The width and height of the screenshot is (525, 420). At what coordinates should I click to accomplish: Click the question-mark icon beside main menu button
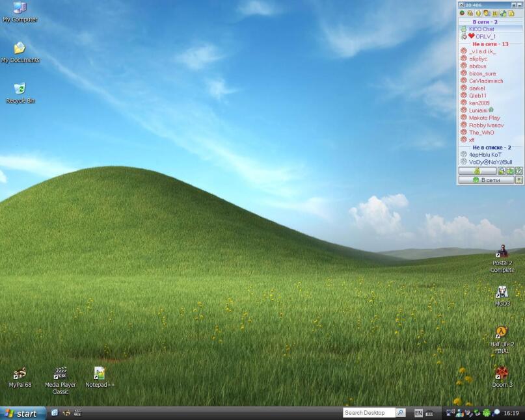point(518,171)
